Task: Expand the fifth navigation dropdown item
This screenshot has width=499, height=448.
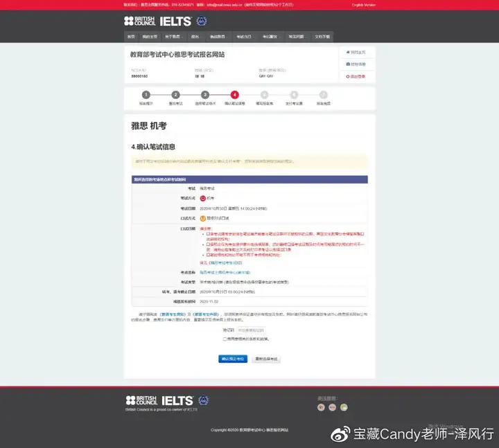Action: [x=218, y=37]
